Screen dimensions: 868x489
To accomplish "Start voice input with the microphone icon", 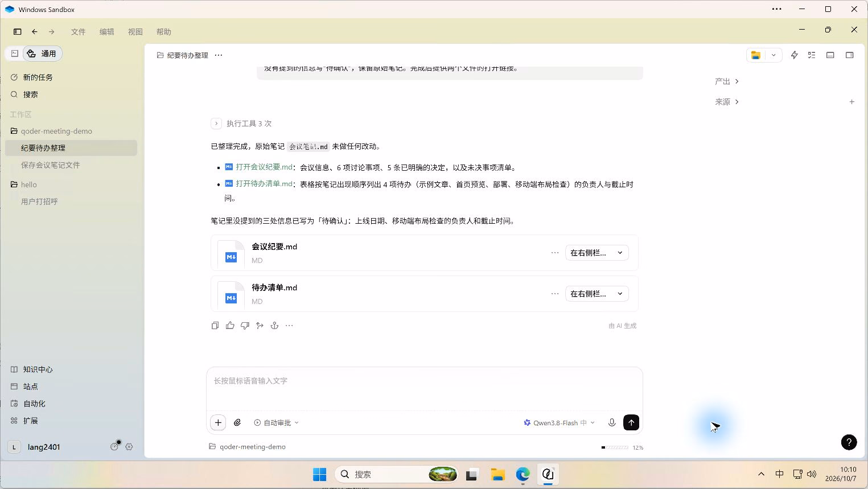I will tap(612, 422).
